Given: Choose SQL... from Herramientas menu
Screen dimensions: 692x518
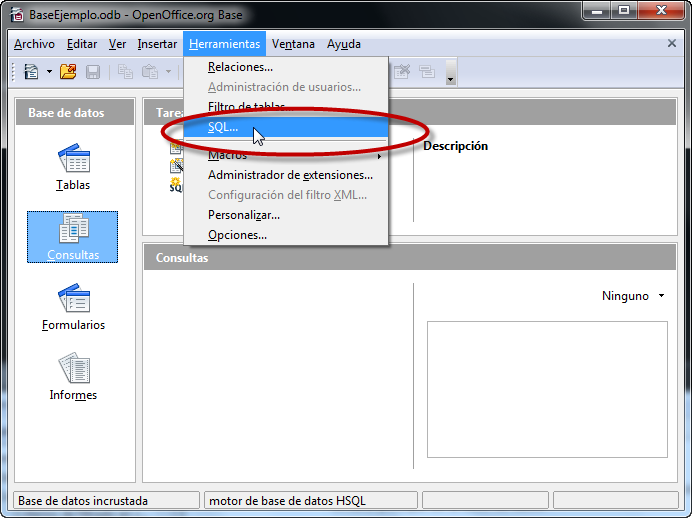Looking at the screenshot, I should [286, 127].
